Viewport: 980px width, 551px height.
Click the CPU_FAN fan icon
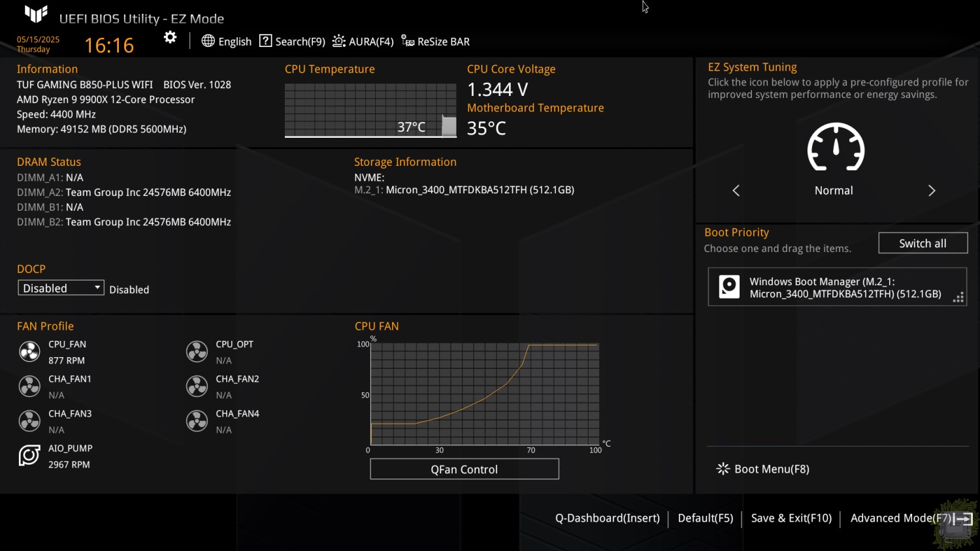[x=29, y=352]
